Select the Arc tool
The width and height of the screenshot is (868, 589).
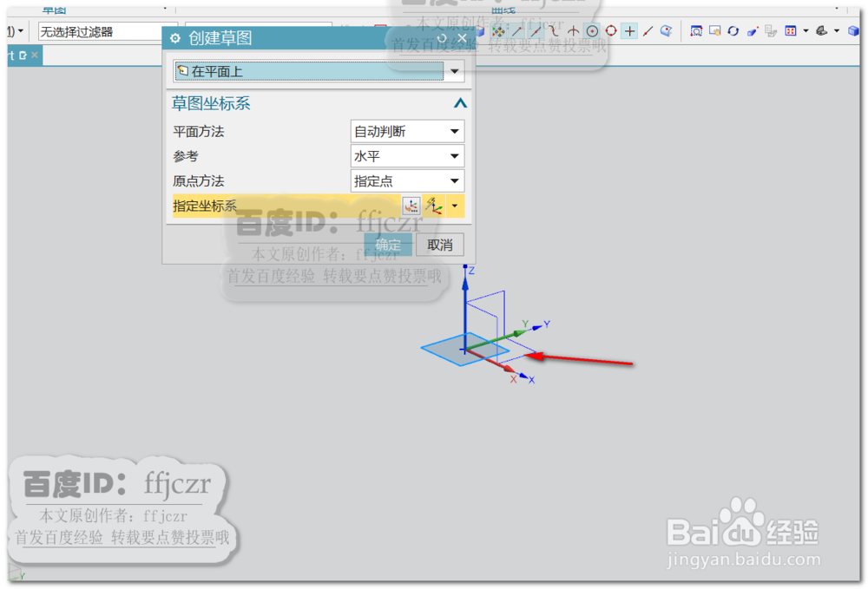click(x=573, y=31)
